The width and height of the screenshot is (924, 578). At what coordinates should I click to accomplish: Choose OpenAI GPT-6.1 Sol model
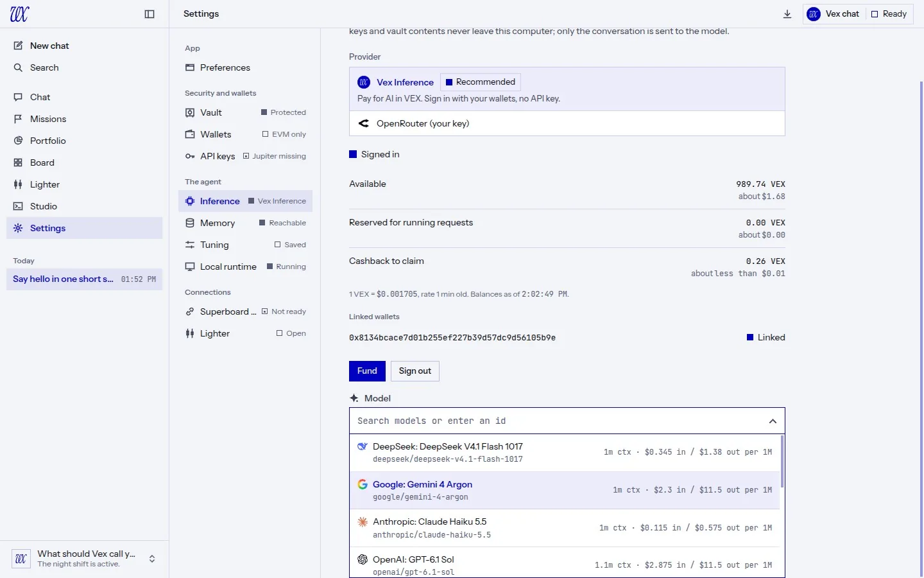tap(565, 563)
